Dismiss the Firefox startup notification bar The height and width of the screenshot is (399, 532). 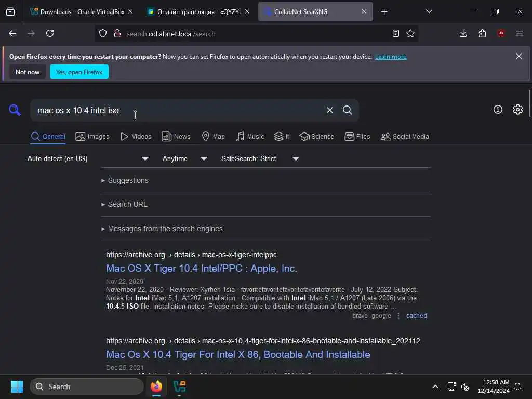(x=519, y=56)
